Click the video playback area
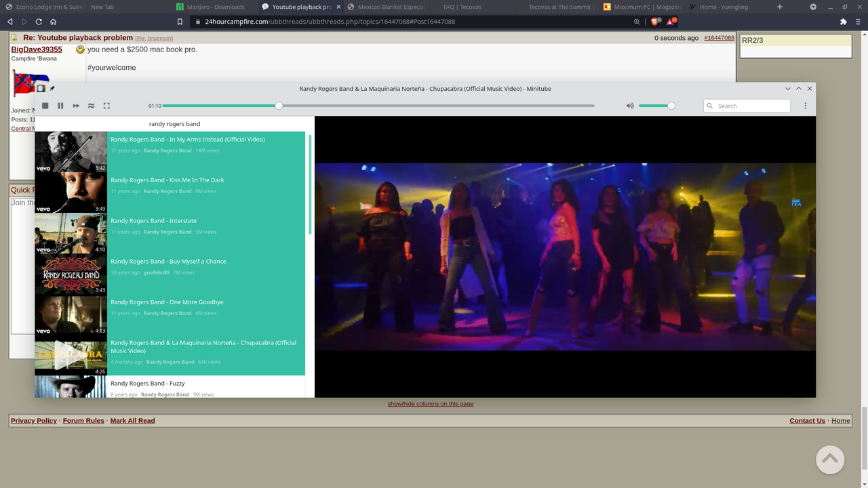This screenshot has width=868, height=488. (x=565, y=257)
